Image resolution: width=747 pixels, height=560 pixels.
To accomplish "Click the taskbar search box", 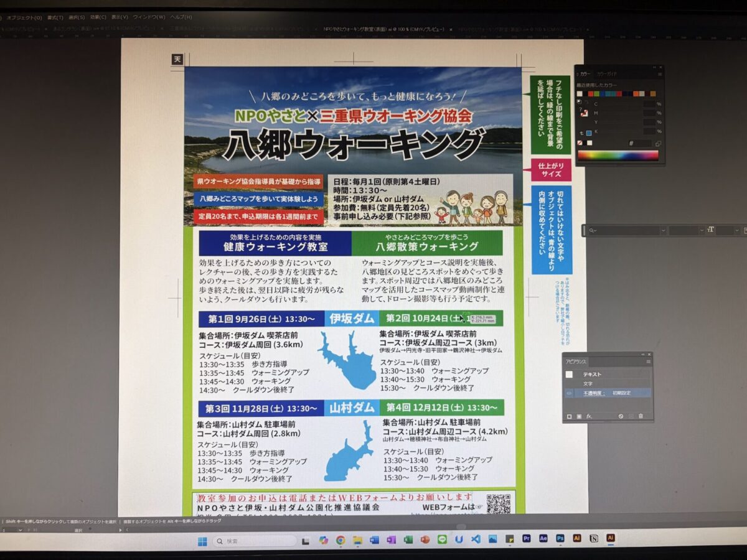I will (254, 541).
